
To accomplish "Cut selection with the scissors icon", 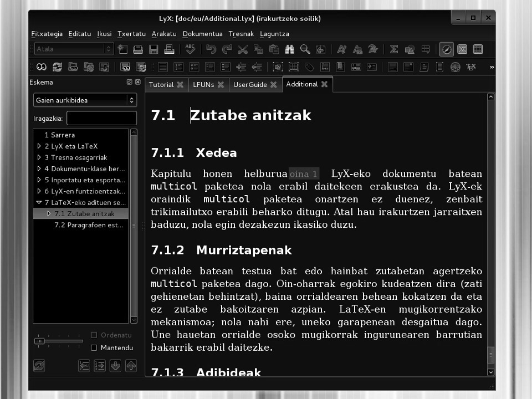I will coord(243,49).
